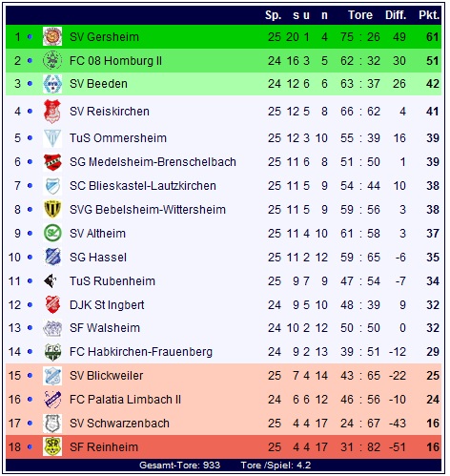Click the SVG Bebelsheim-Wittersheim yellow-black crest
Image resolution: width=450 pixels, height=476 pixels.
click(52, 209)
